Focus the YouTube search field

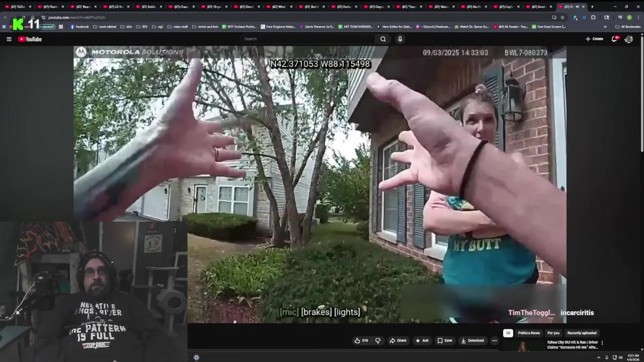[308, 39]
